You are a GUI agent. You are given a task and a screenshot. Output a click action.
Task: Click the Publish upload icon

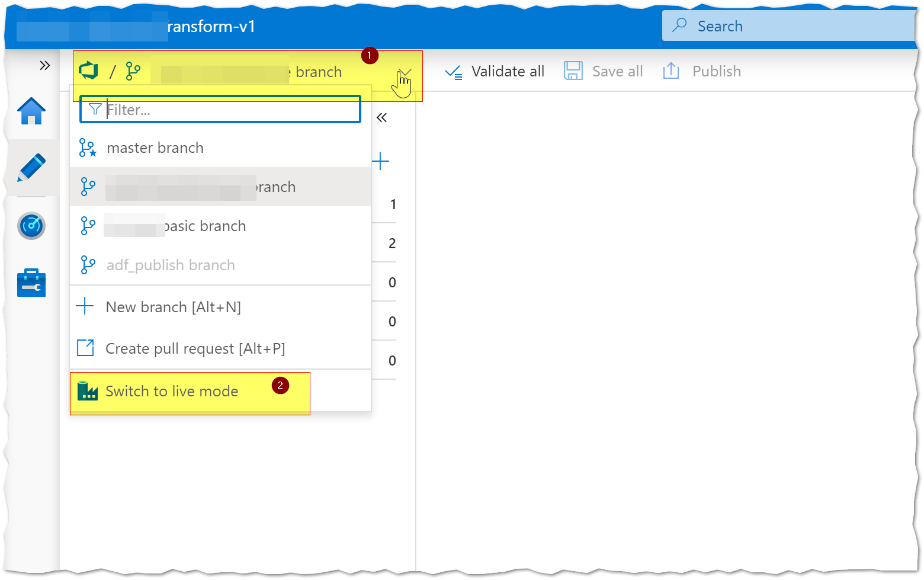point(671,70)
